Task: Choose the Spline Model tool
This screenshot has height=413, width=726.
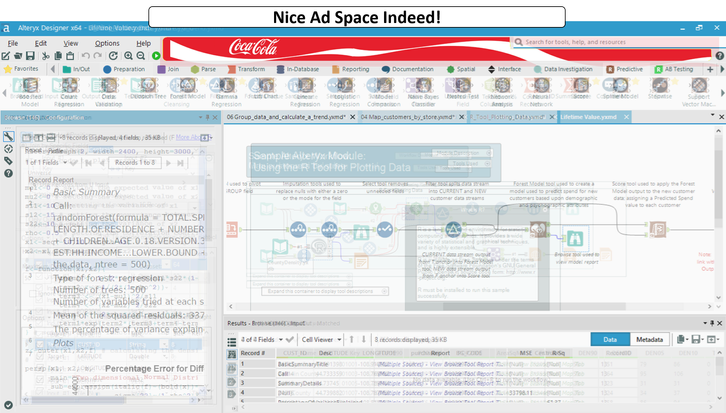Action: (620, 89)
